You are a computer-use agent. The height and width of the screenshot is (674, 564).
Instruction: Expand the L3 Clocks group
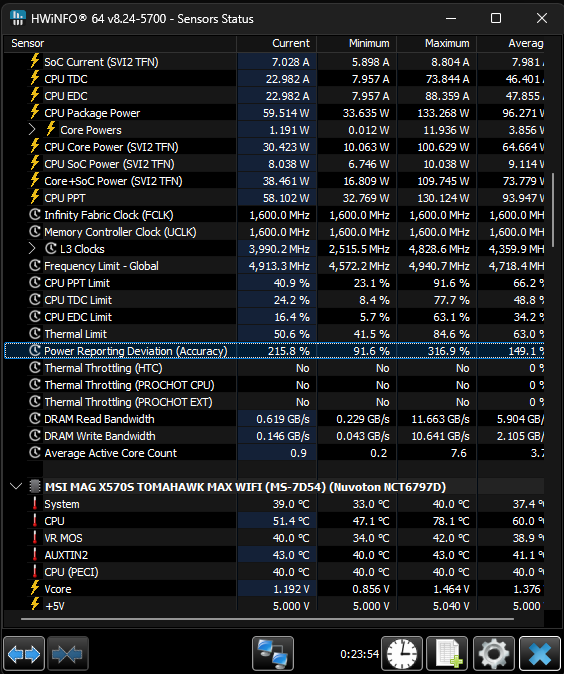[x=32, y=248]
